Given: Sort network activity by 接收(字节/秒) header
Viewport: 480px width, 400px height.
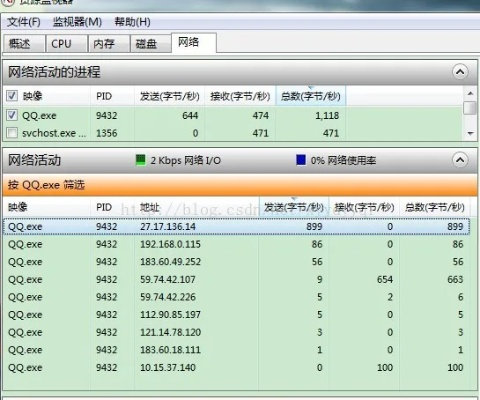Looking at the screenshot, I should 364,207.
